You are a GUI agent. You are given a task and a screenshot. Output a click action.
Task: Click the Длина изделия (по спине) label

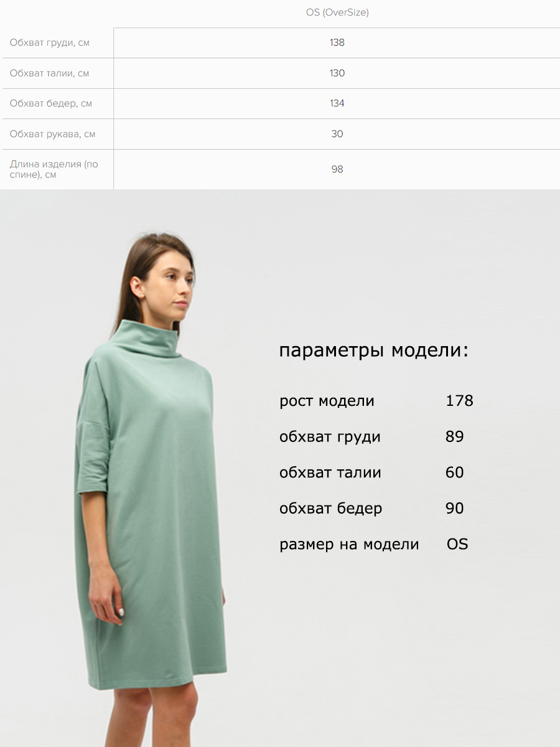(54, 169)
